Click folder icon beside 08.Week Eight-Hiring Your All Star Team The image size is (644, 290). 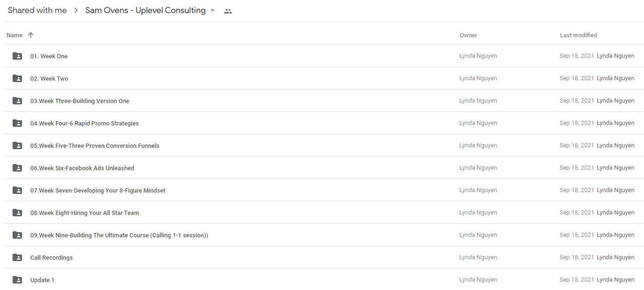(17, 213)
